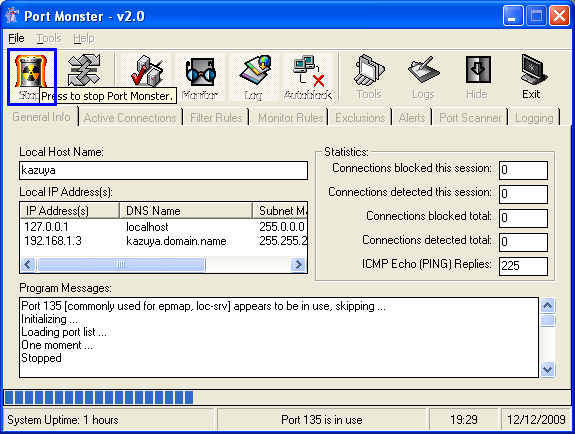Viewport: 575px width, 434px height.
Task: Switch to the Active Connections tab
Action: click(130, 118)
